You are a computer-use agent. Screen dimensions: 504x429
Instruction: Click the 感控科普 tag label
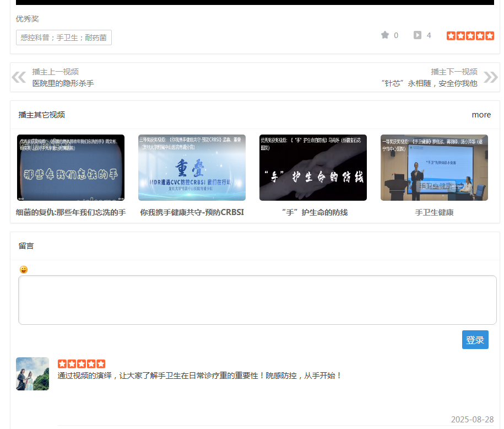(x=63, y=37)
